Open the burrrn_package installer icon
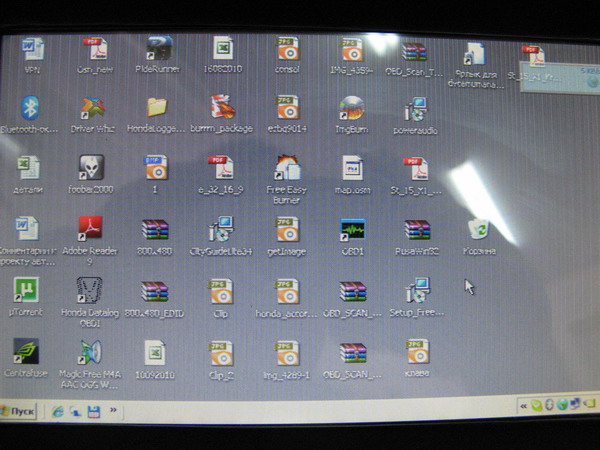The height and width of the screenshot is (450, 600). (222, 107)
